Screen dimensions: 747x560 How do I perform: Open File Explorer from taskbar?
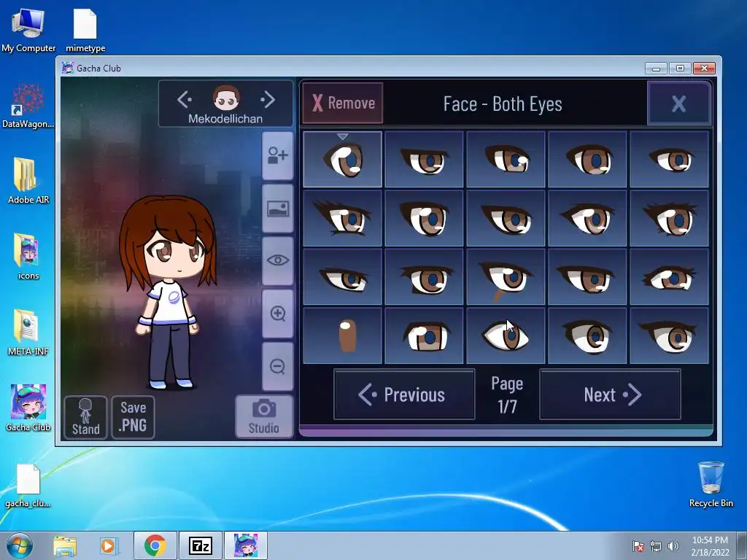(65, 545)
